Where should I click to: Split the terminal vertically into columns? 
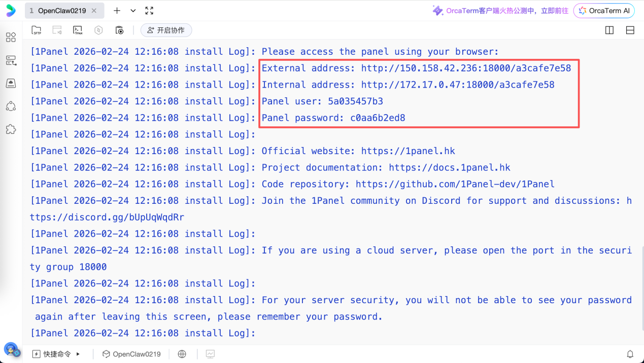(x=609, y=30)
